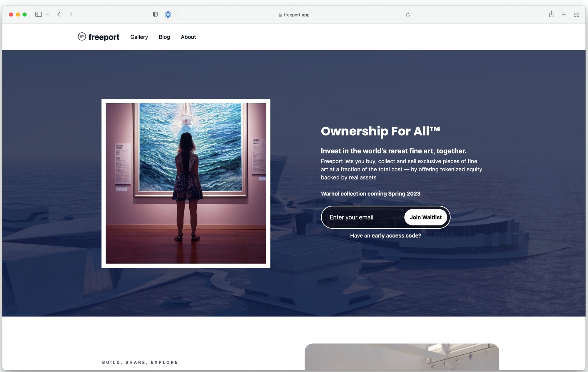
Task: Click the Safari sidebar toggle icon
Action: point(39,14)
